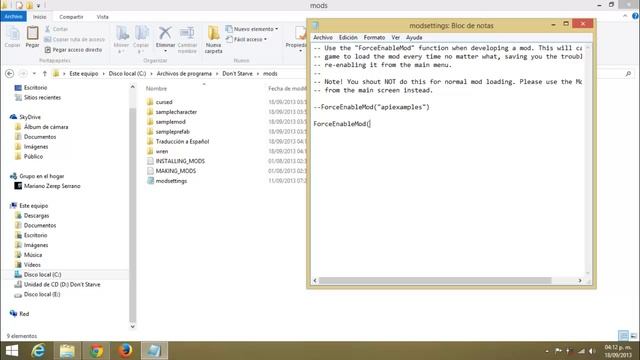Viewport: 640px width, 360px height.
Task: Open Edición menu in Bloc de notas
Action: (x=348, y=37)
